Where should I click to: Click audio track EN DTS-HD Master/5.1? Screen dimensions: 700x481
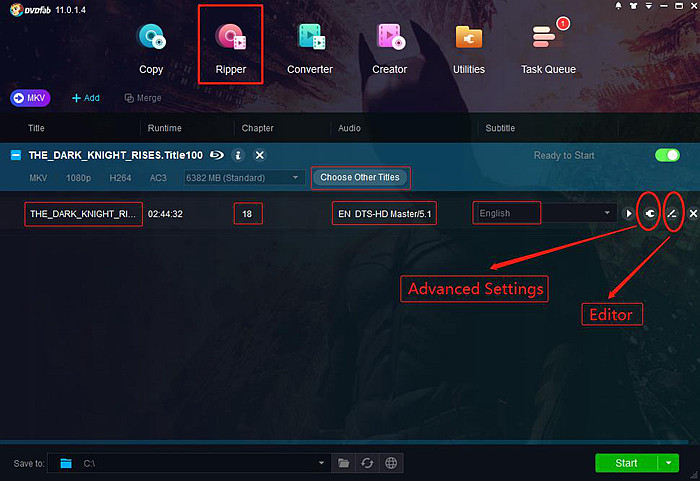point(384,214)
